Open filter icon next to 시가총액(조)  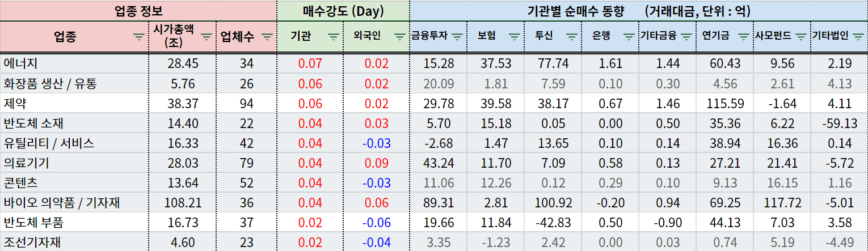point(208,37)
